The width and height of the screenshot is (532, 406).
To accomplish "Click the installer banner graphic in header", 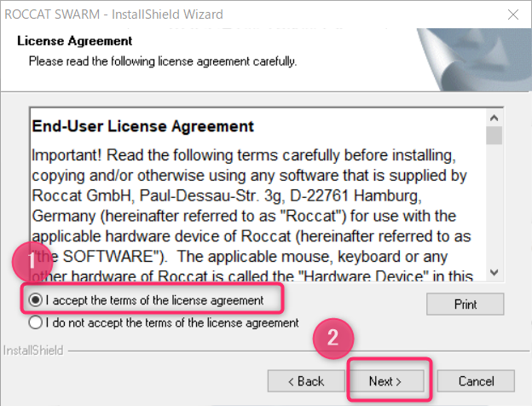I will [x=474, y=60].
